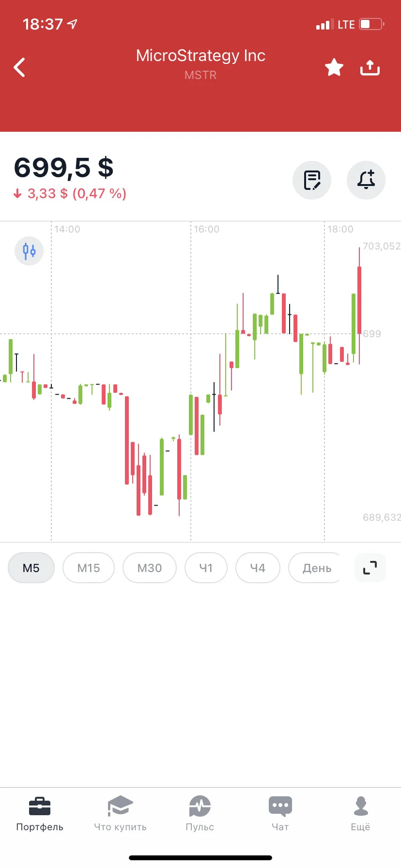Go to the Пульс tab
This screenshot has width=401, height=868.
coord(200,814)
